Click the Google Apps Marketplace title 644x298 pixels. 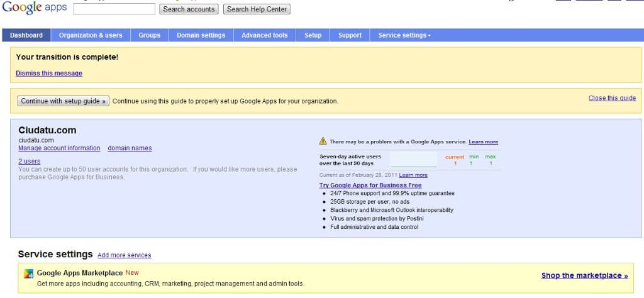pos(80,273)
